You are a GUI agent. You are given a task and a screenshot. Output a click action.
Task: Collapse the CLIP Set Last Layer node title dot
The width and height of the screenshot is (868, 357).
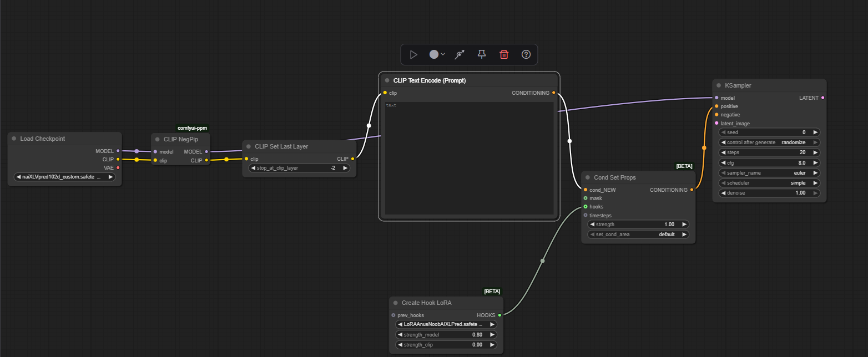[249, 146]
